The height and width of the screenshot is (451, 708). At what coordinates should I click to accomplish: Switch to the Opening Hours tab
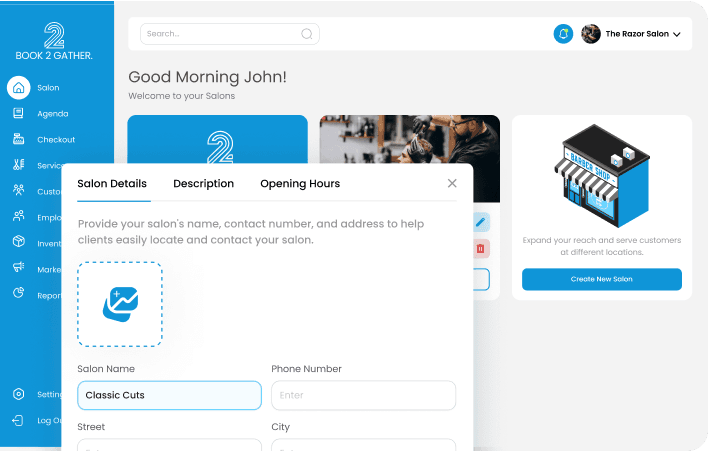pos(300,184)
